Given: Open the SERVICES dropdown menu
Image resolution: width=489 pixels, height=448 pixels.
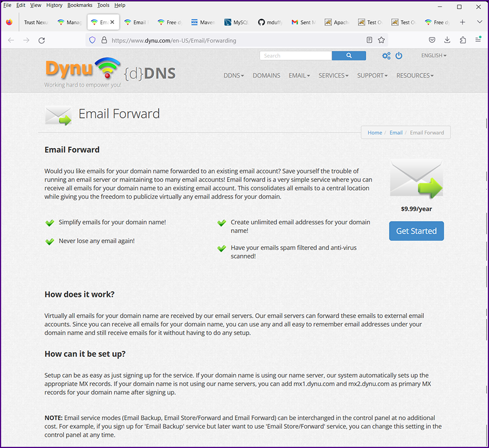Looking at the screenshot, I should (333, 75).
